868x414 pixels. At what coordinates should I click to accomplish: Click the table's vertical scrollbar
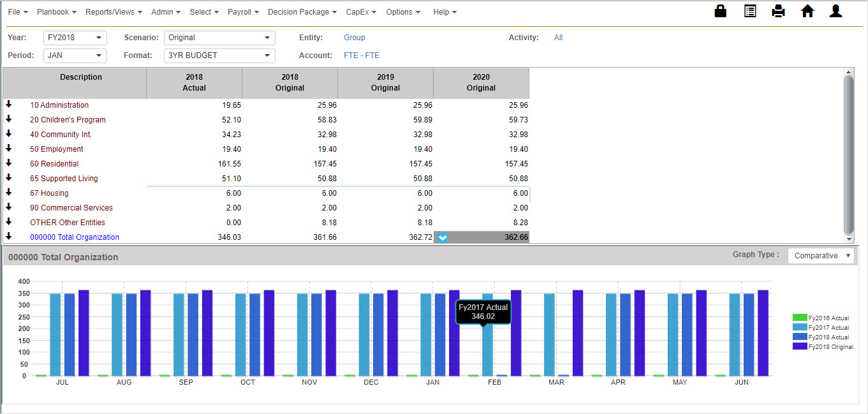tap(848, 153)
